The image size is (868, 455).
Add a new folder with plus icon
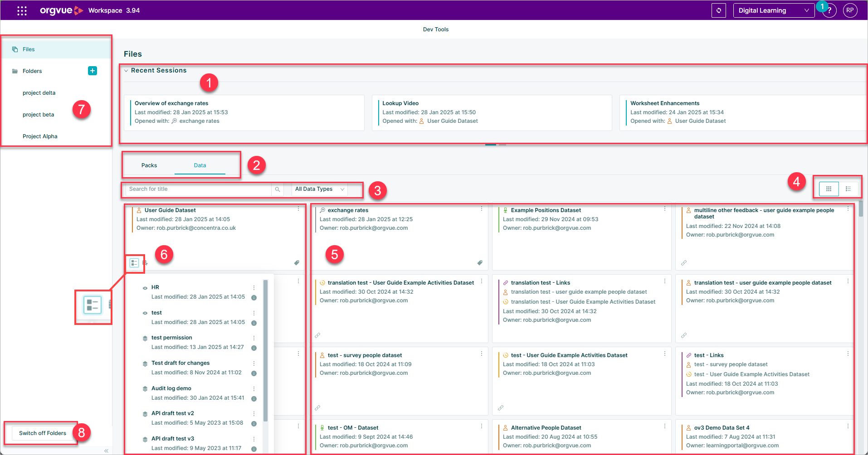(x=93, y=71)
